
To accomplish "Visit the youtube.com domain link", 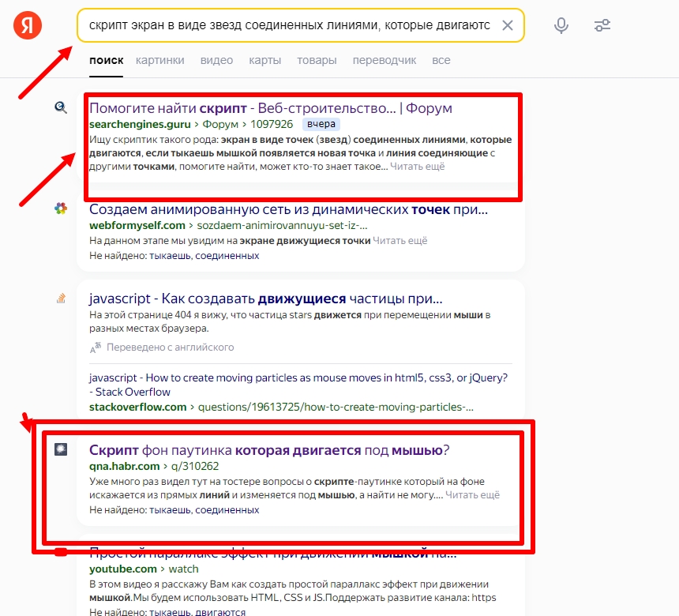I will 123,569.
